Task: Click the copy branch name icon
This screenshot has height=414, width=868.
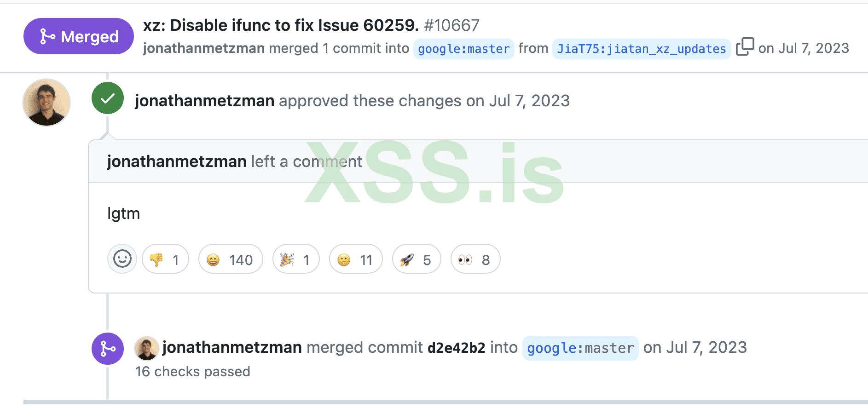Action: click(745, 47)
